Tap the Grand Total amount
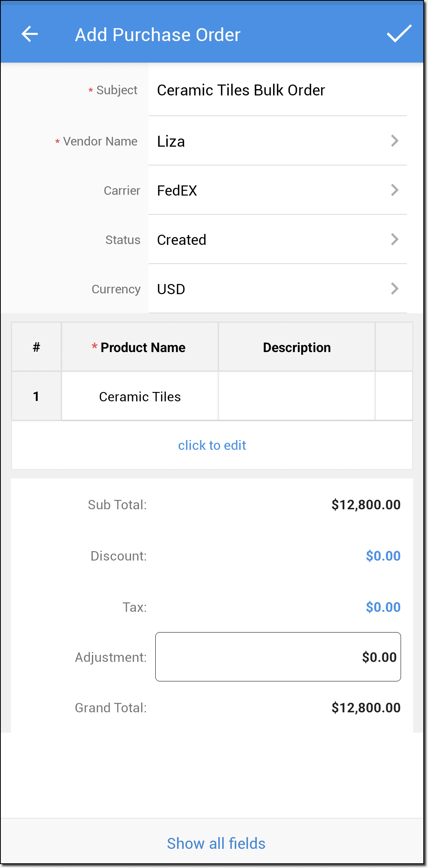This screenshot has height=868, width=428. tap(366, 708)
